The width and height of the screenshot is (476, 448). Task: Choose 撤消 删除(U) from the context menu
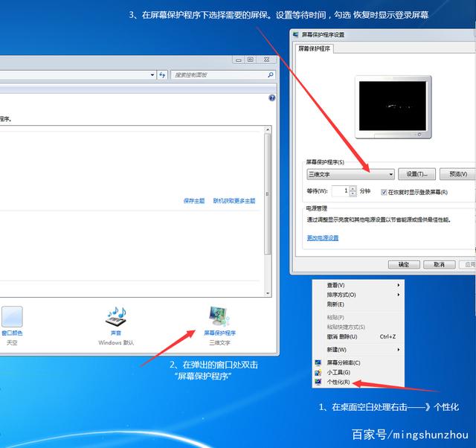358,336
